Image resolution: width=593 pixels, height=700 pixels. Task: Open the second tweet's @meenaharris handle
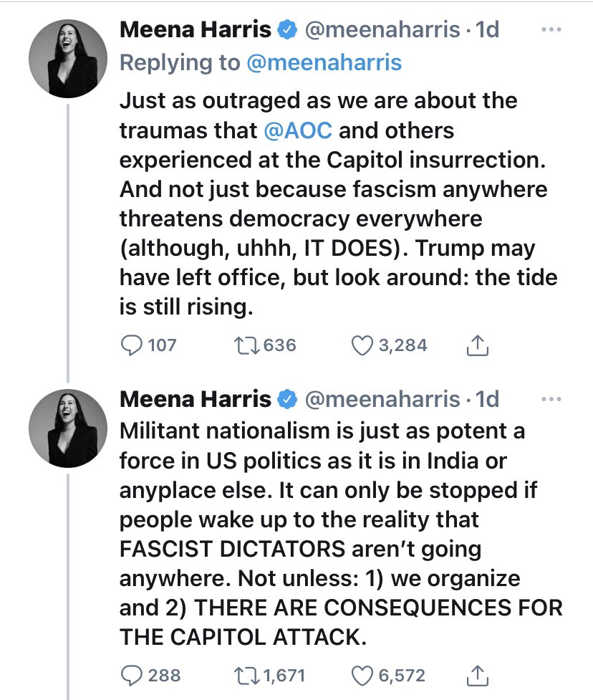[382, 399]
